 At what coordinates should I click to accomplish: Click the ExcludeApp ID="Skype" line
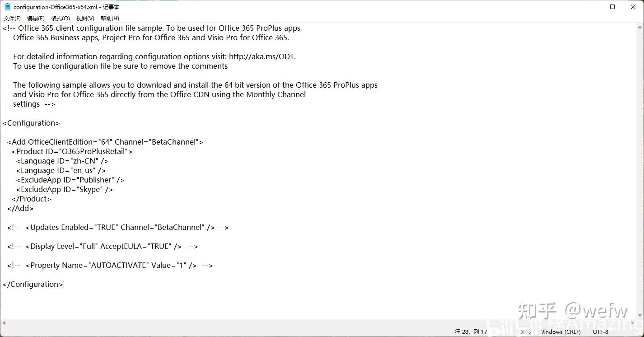tap(65, 189)
